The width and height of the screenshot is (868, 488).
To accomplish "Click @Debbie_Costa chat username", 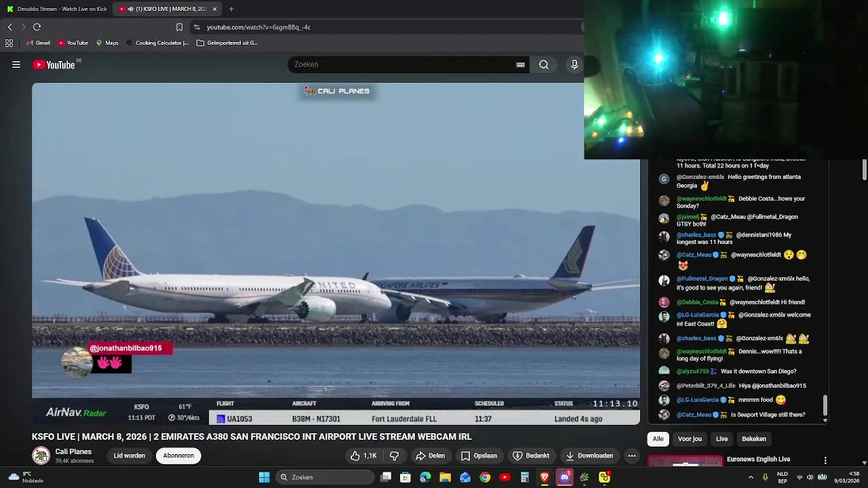I will [x=697, y=302].
